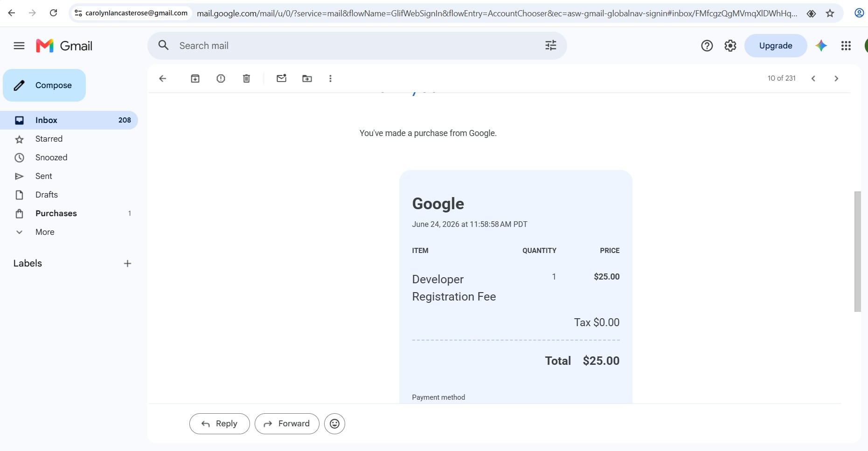
Task: Compose a new email
Action: pos(44,85)
